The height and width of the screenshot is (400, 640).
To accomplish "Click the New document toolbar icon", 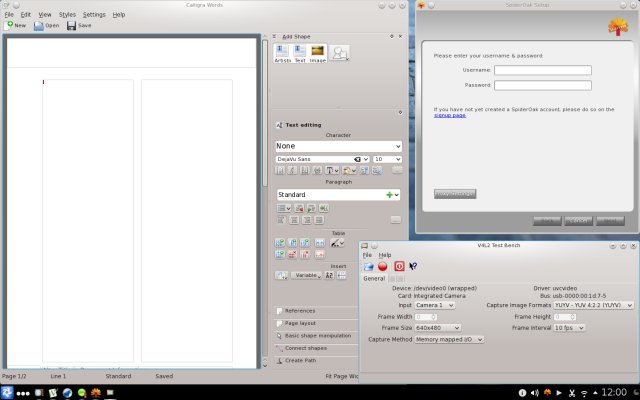I will click(x=15, y=25).
